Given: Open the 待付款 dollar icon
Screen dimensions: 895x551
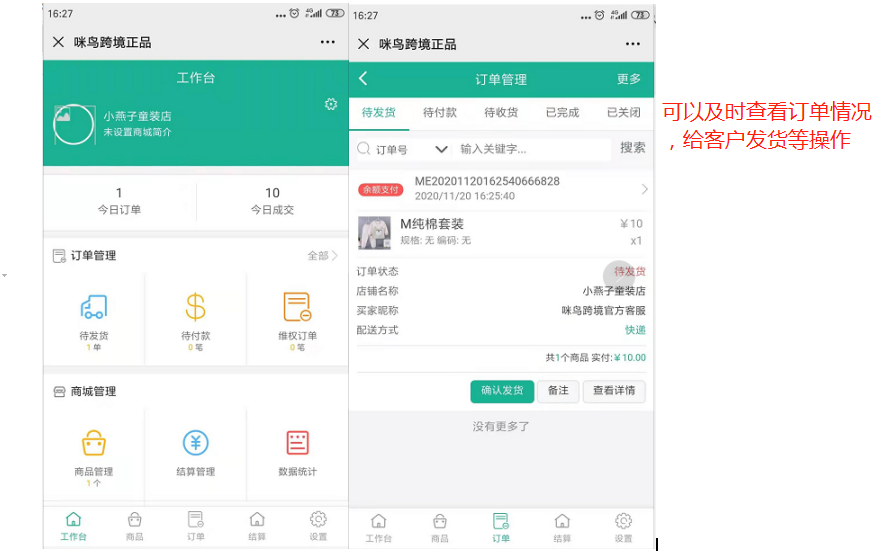Looking at the screenshot, I should (x=195, y=307).
